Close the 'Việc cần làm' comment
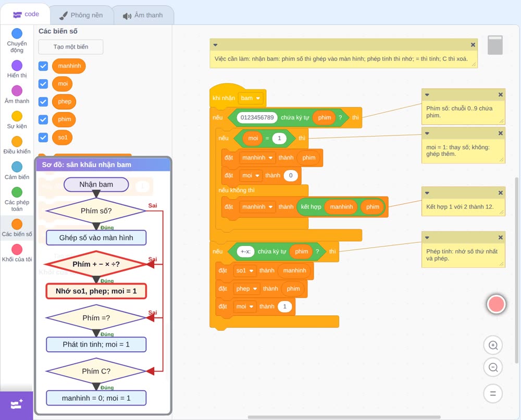The width and height of the screenshot is (521, 420). tap(473, 45)
